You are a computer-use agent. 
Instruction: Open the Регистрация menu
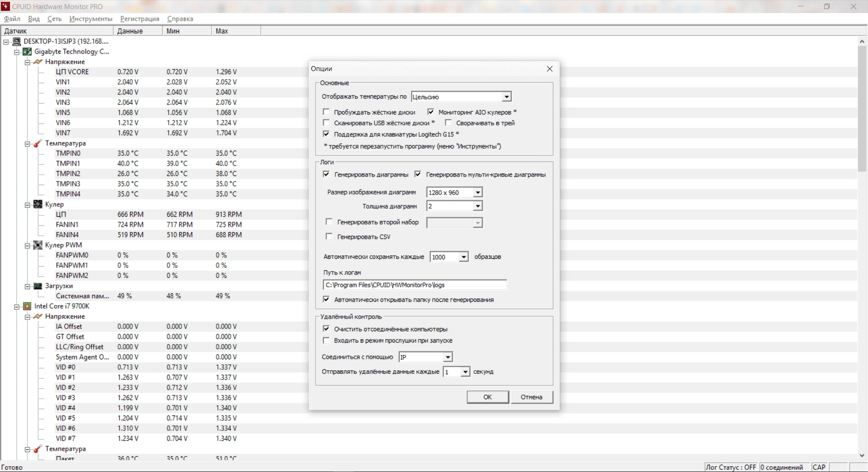click(x=140, y=19)
